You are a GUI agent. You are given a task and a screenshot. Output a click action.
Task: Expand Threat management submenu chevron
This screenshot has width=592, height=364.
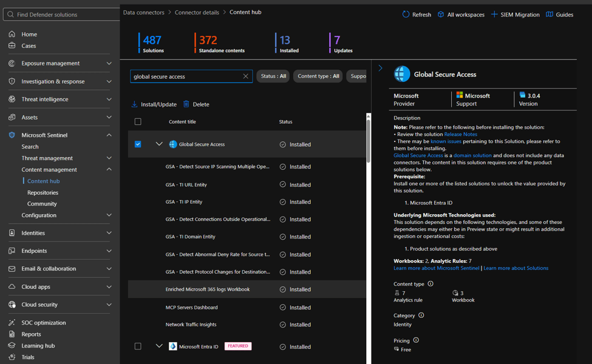tap(109, 158)
